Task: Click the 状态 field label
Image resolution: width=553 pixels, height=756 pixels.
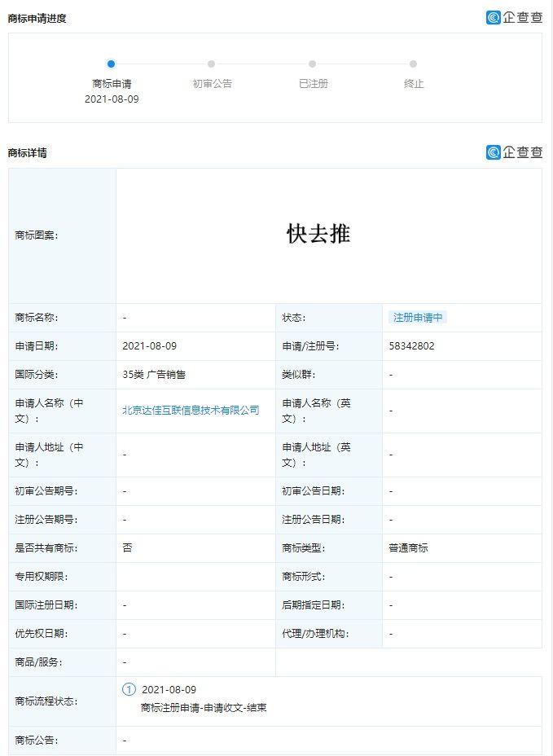Action: pyautogui.click(x=294, y=317)
